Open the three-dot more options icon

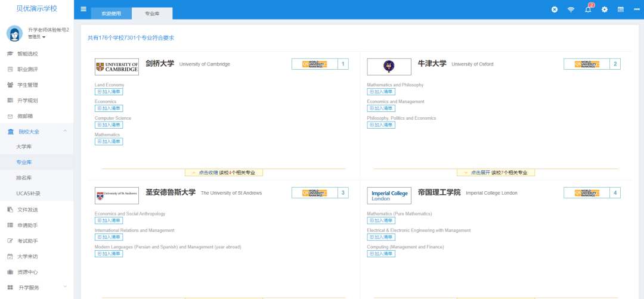coord(637,10)
